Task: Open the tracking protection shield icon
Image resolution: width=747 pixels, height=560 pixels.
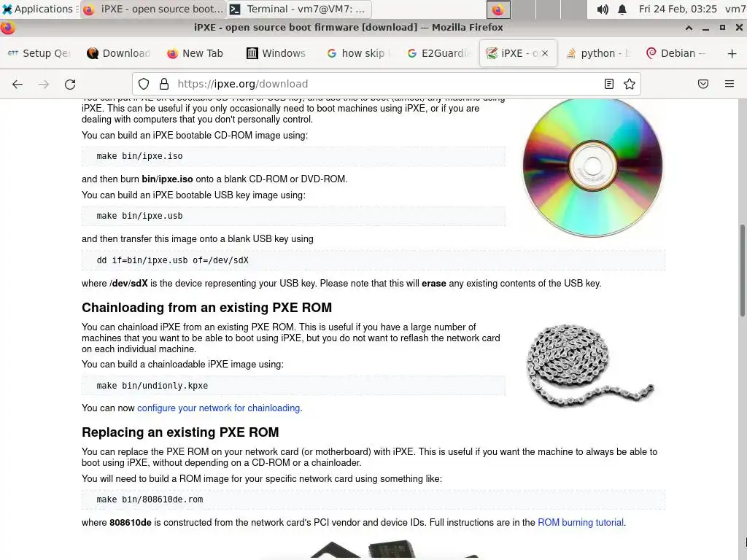Action: pos(144,85)
